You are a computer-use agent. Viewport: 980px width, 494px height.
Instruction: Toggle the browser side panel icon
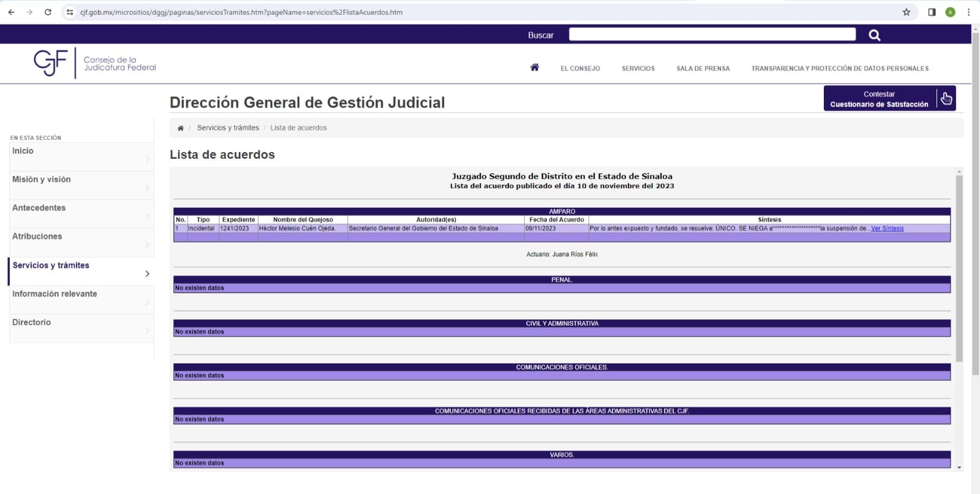pyautogui.click(x=932, y=12)
